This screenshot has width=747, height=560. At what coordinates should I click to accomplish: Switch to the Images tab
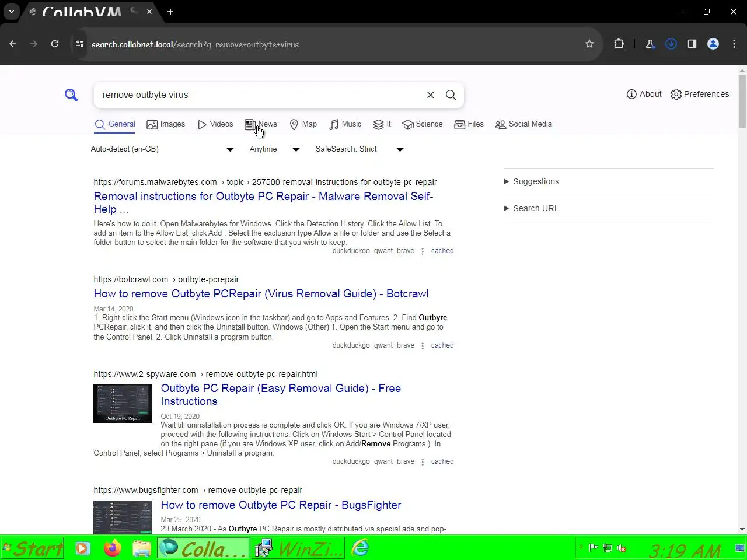click(166, 124)
